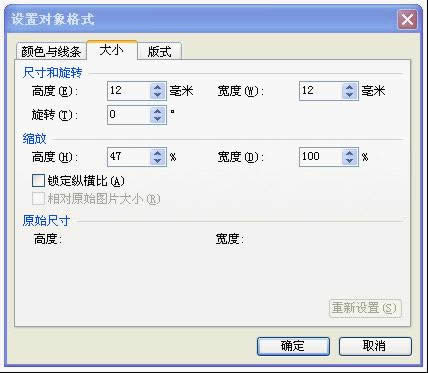Viewport: 428px width, 373px height.
Task: Increase size height with up spinner arrow
Action: point(158,87)
